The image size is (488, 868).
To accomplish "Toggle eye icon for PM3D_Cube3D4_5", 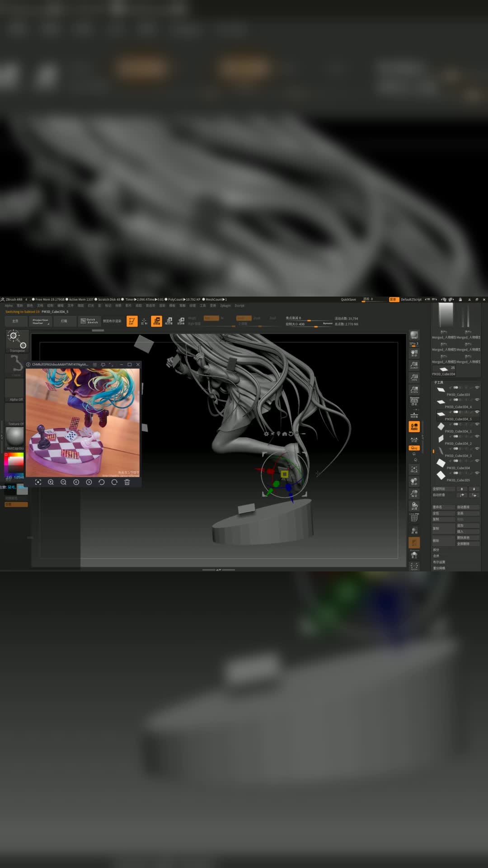I will 477,412.
